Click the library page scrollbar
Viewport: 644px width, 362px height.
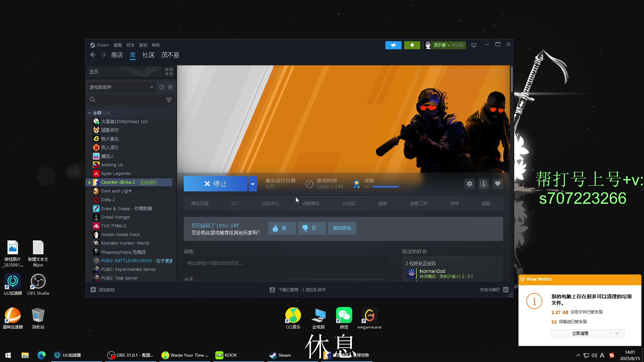click(512, 79)
